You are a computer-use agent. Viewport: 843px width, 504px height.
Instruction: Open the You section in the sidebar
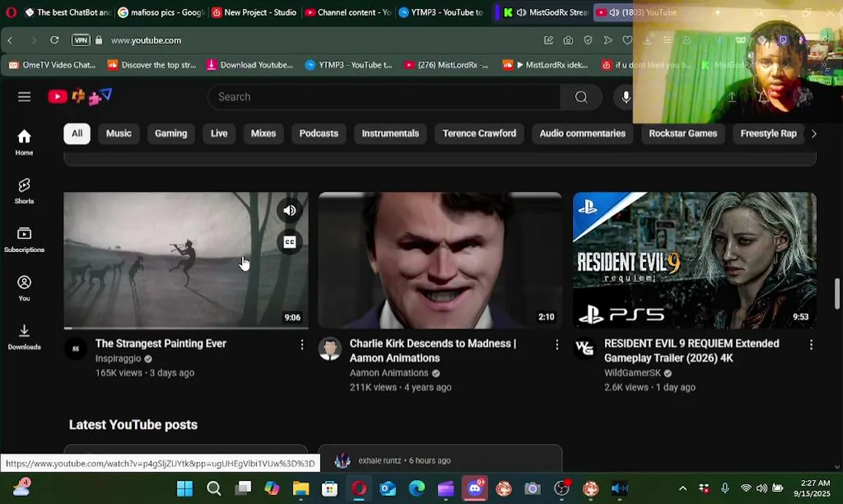[x=25, y=288]
